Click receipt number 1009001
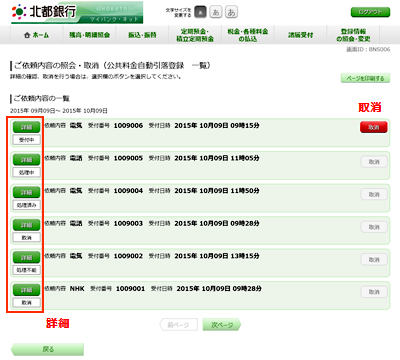The height and width of the screenshot is (360, 400). (x=130, y=289)
